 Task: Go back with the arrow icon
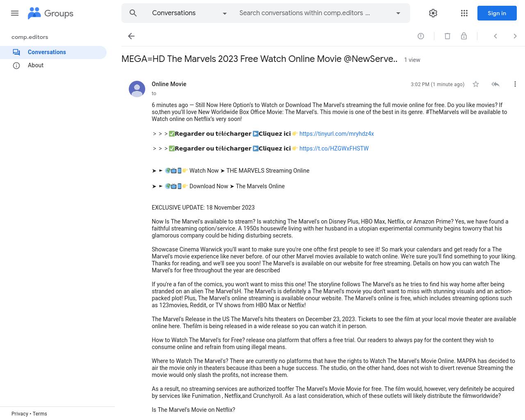coord(131,36)
